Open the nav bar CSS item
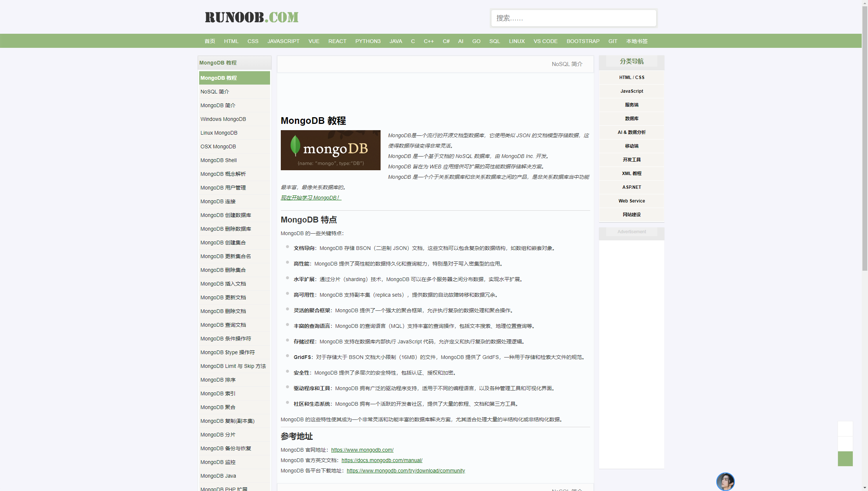This screenshot has width=868, height=491. 253,41
